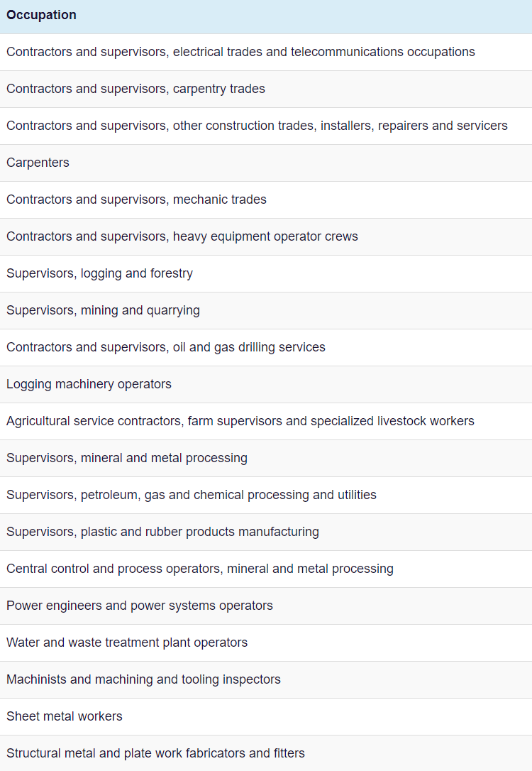The image size is (532, 771).
Task: Click Water and waste treatment plant operators
Action: (266, 642)
